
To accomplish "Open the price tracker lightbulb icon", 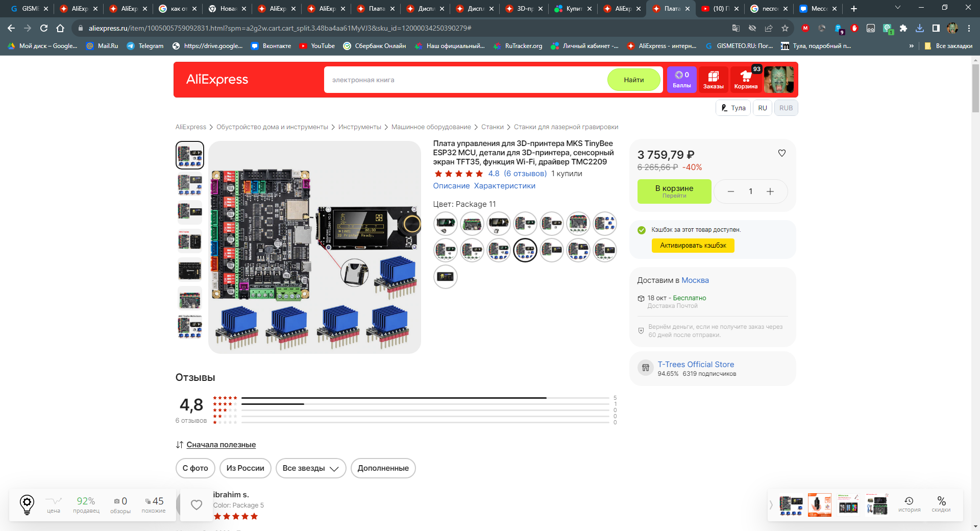I will click(27, 504).
